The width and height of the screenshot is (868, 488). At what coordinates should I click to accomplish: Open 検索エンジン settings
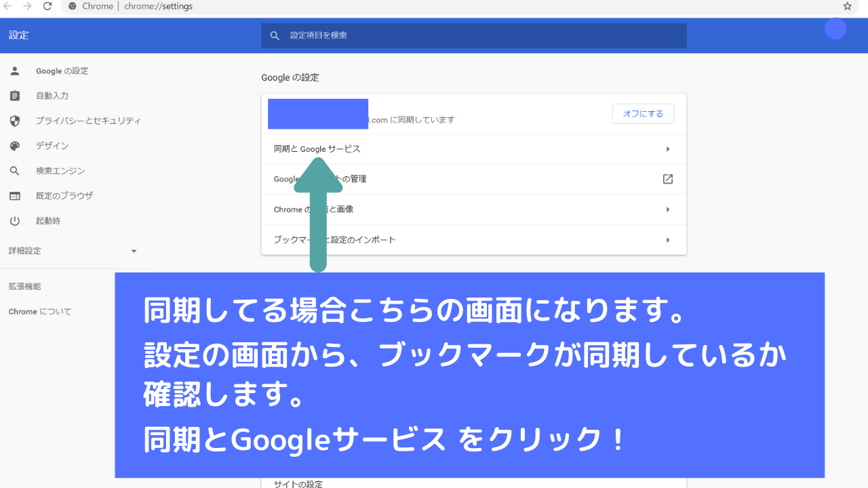60,171
